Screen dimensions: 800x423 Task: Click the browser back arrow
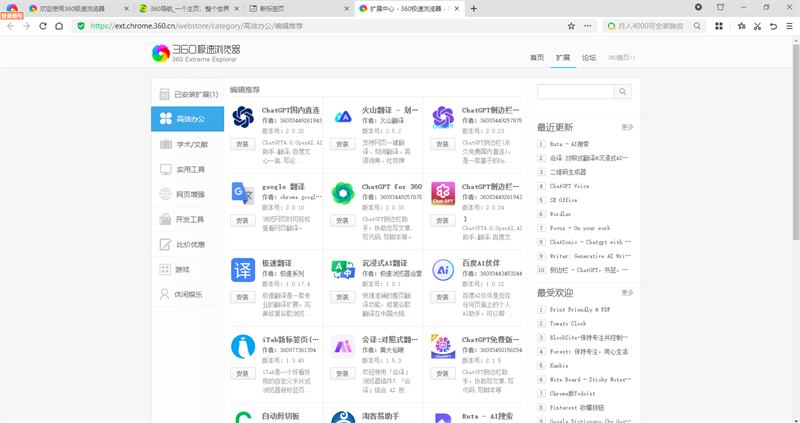(x=9, y=25)
